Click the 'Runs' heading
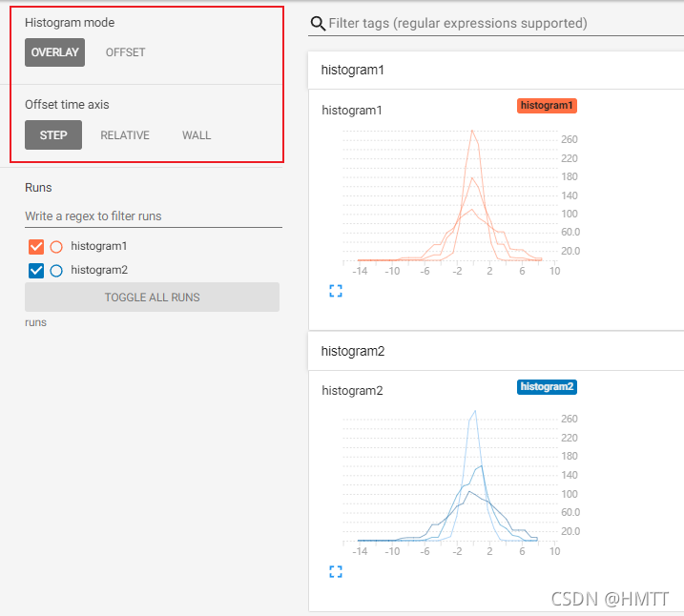Viewport: 684px width, 616px height. 38,188
